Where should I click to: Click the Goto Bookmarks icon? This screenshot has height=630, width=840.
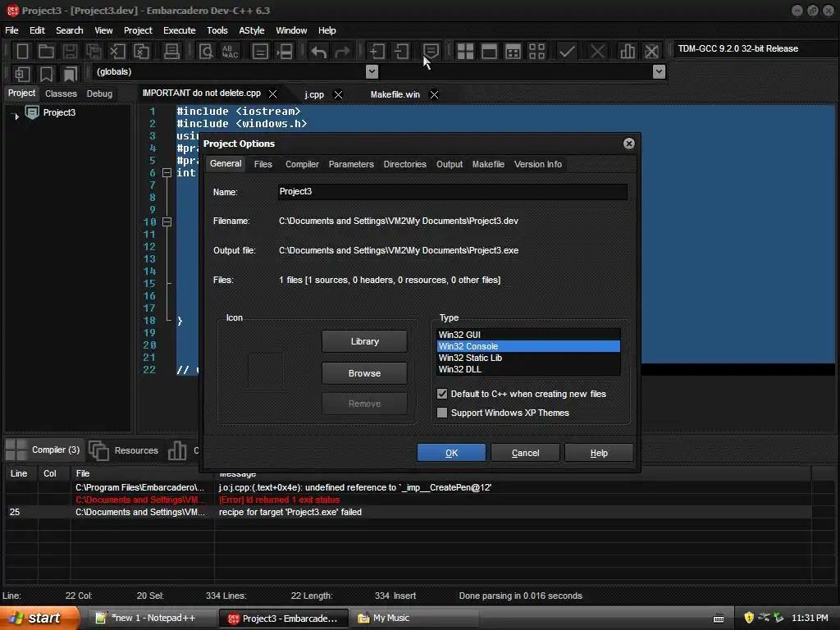[x=71, y=74]
